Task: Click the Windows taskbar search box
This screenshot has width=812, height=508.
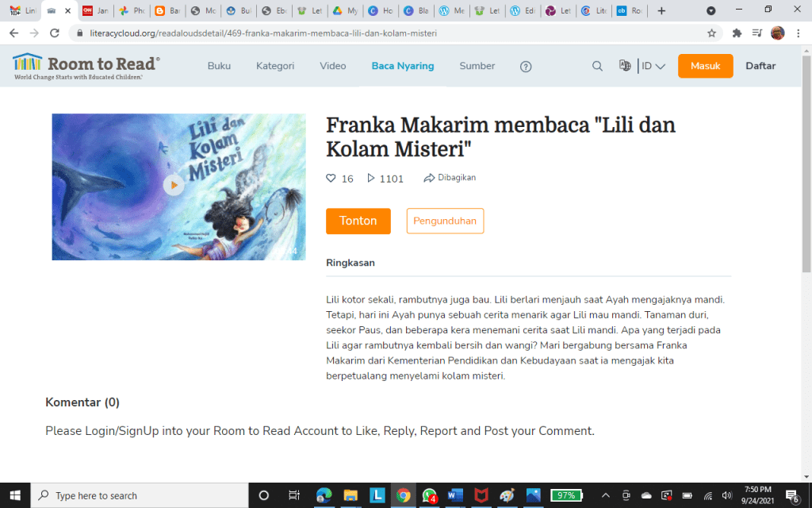Action: pos(140,495)
